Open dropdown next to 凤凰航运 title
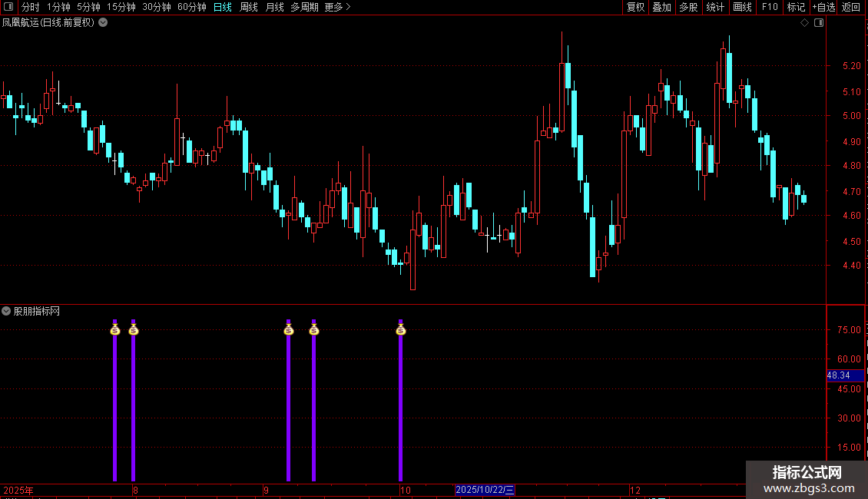868x499 pixels. tap(103, 23)
